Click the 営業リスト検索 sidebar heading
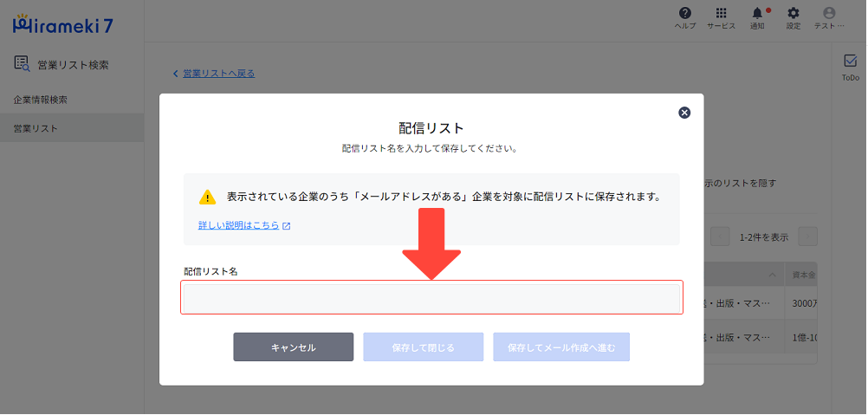This screenshot has width=868, height=415. click(73, 65)
